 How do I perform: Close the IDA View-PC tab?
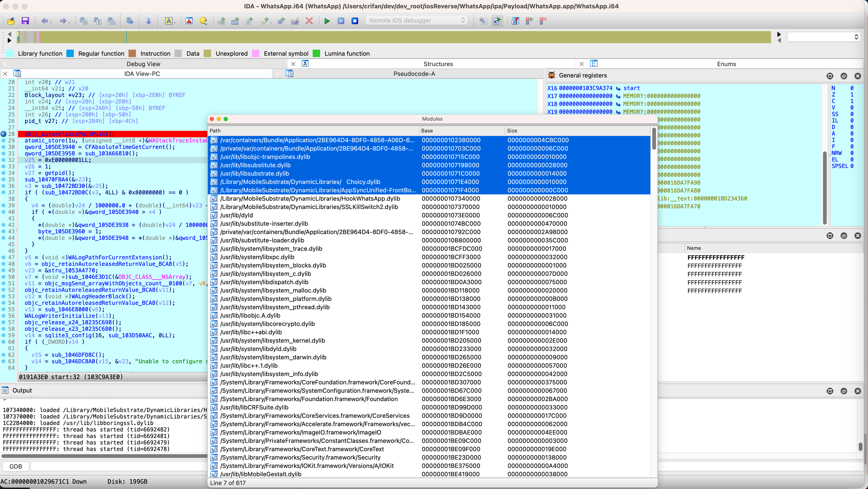click(x=5, y=74)
